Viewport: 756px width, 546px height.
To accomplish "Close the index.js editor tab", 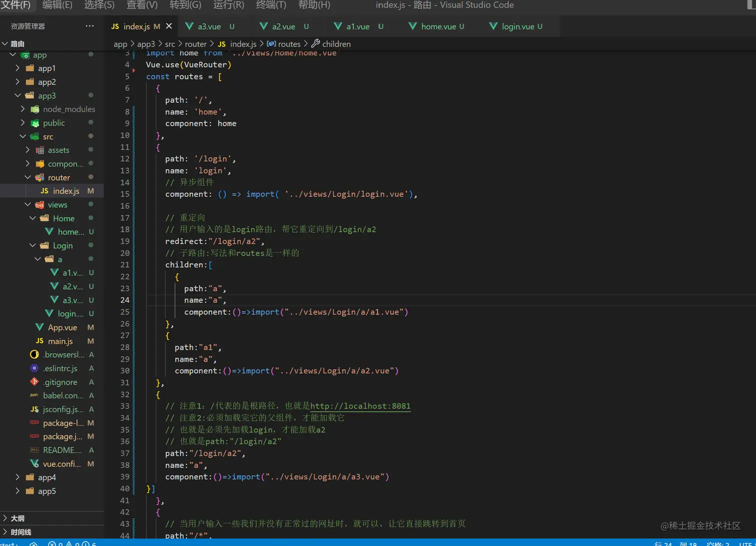I will 169,26.
